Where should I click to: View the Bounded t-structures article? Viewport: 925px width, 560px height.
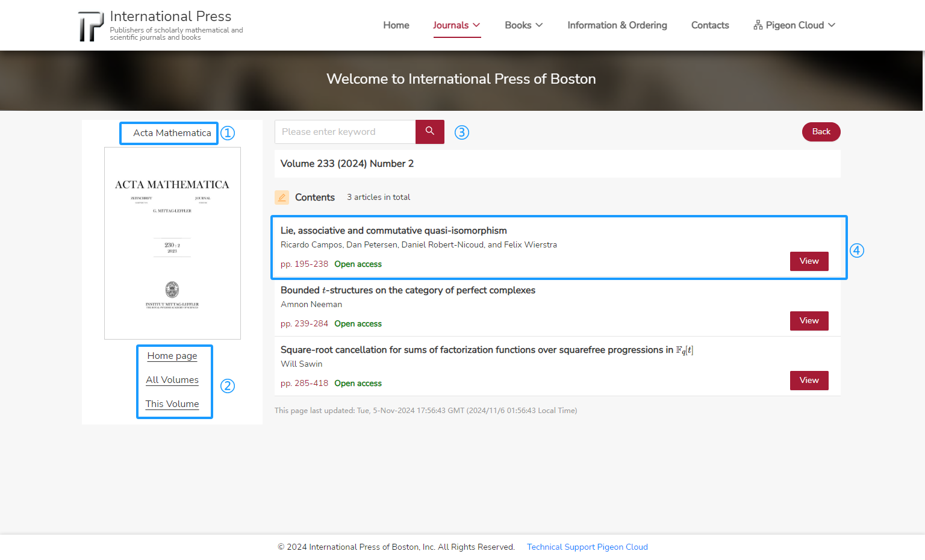pyautogui.click(x=809, y=321)
